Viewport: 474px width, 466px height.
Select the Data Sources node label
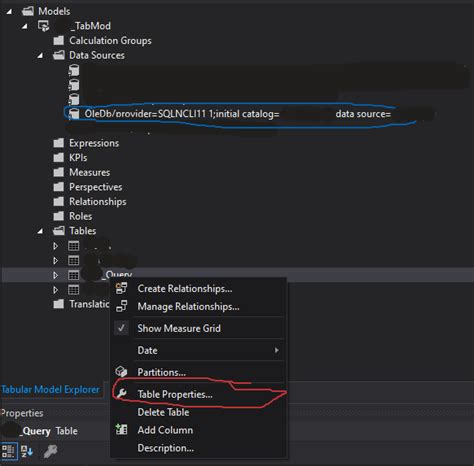point(97,55)
